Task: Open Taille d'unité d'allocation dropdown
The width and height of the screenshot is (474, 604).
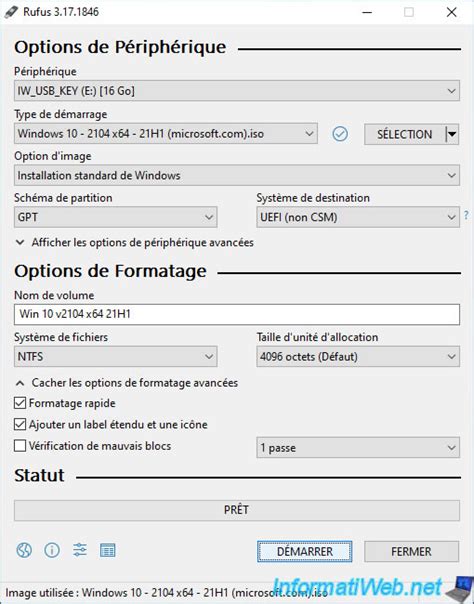Action: [x=358, y=356]
